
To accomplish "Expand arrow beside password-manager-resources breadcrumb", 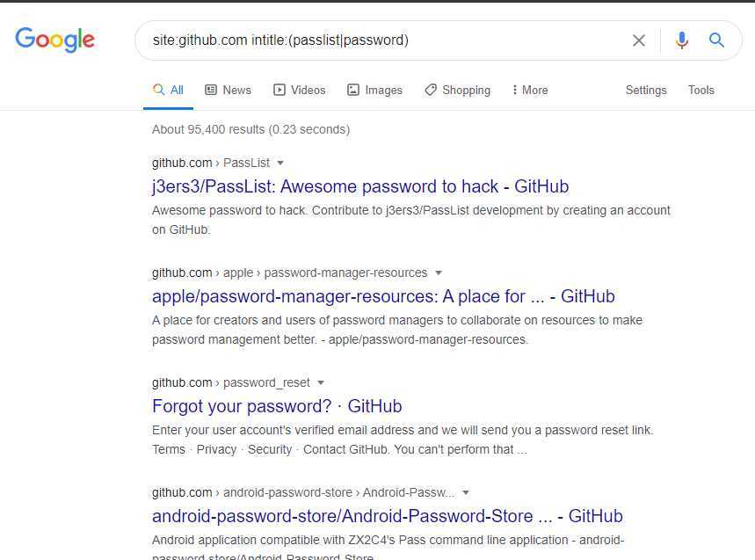I will (439, 273).
